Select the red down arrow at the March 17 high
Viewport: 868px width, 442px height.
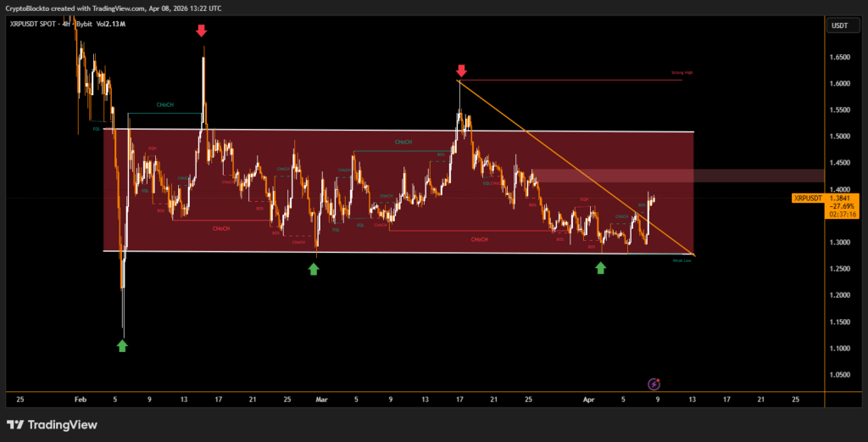461,70
